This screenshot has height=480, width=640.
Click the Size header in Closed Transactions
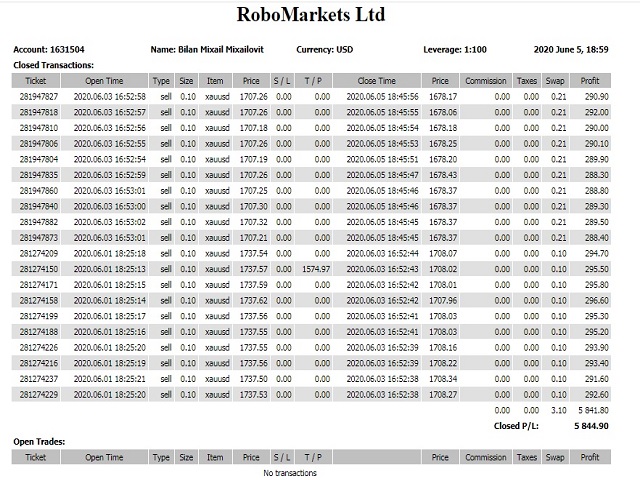186,81
